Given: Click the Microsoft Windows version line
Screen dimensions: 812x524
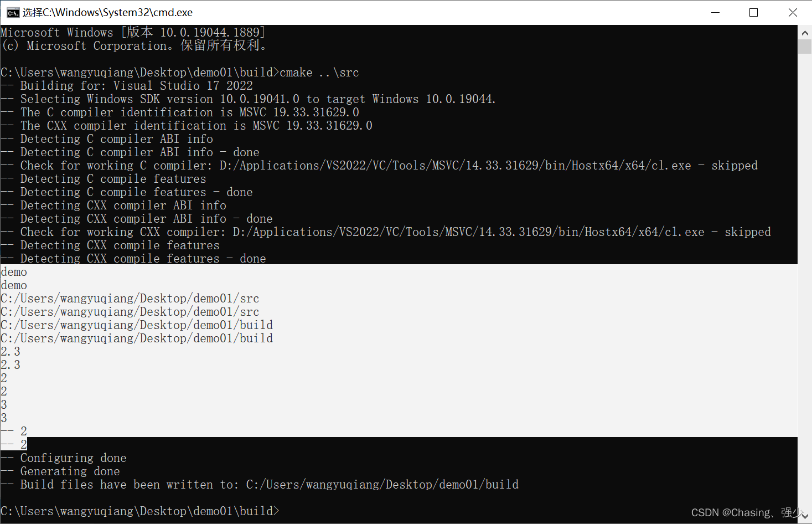Looking at the screenshot, I should click(x=133, y=32).
